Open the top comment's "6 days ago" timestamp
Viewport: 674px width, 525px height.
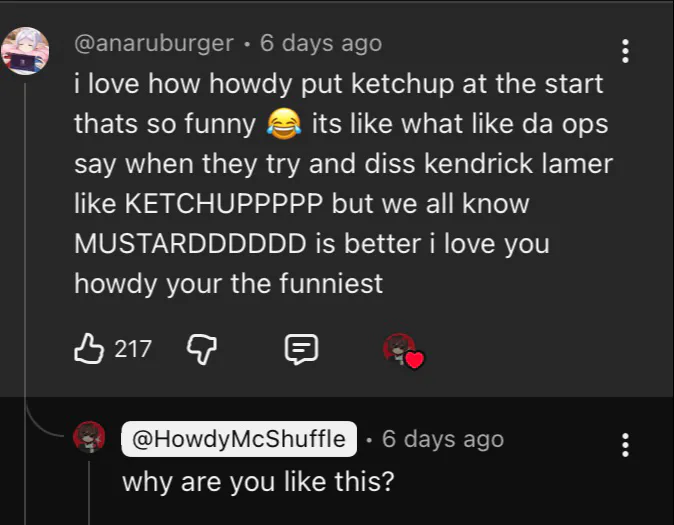320,44
